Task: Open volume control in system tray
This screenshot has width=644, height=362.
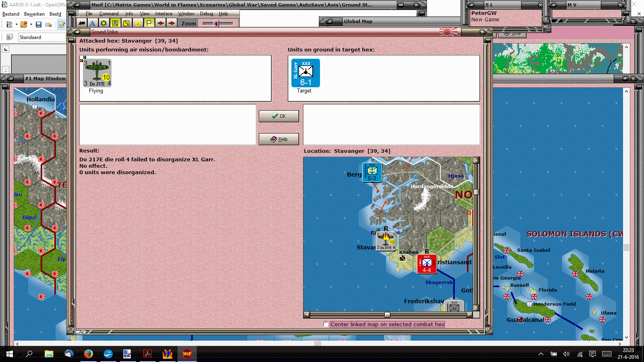Action: [566, 354]
